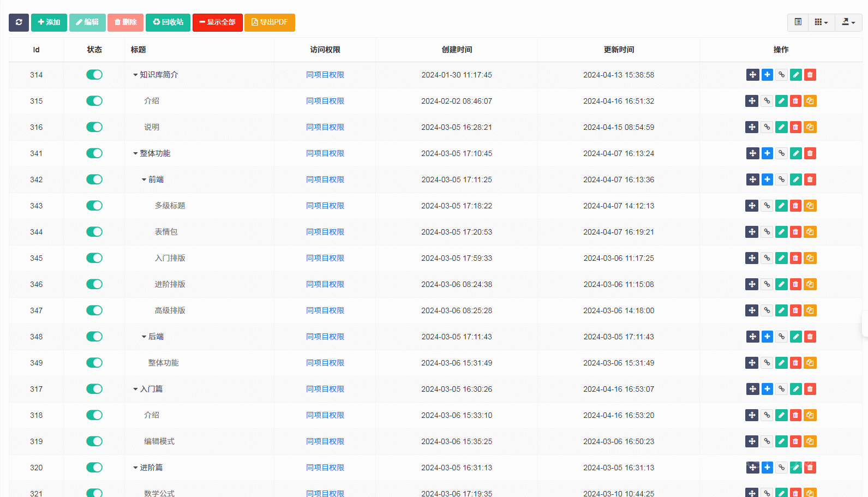Turn off status toggle for row 319

click(x=94, y=441)
